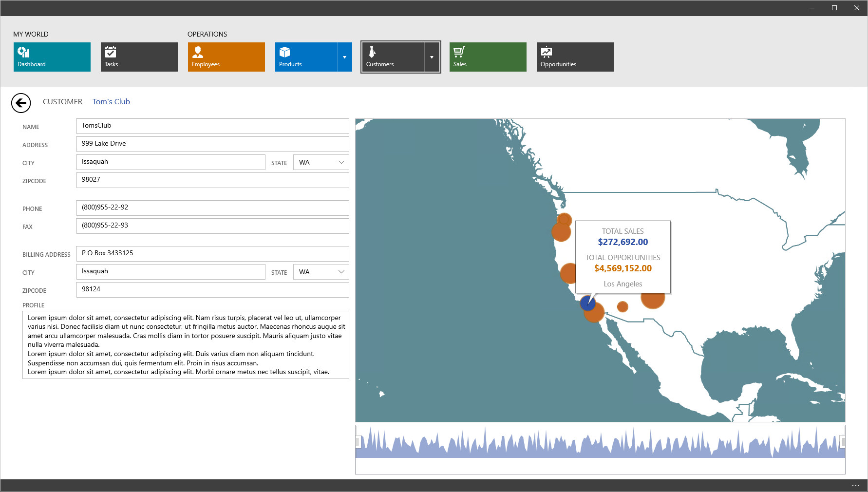
Task: Open the Products tile
Action: pyautogui.click(x=306, y=57)
